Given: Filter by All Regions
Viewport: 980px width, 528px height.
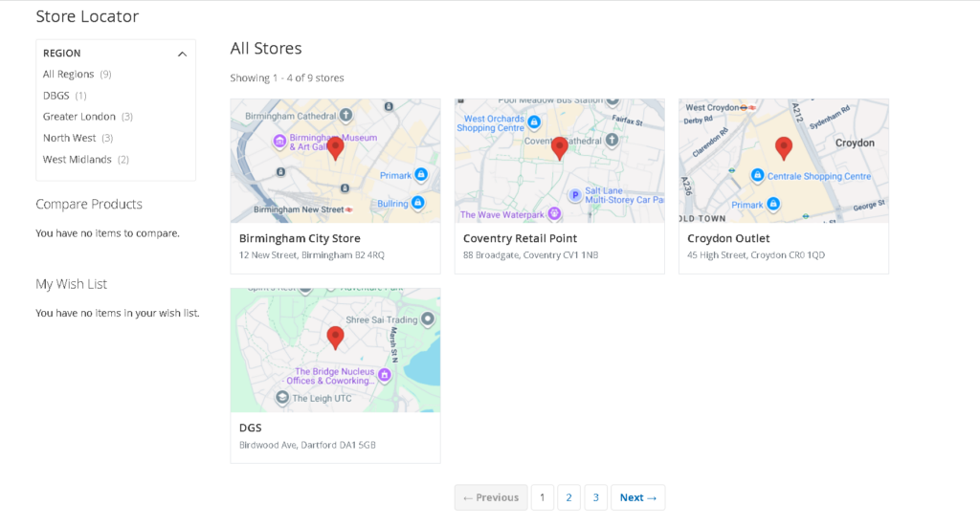Looking at the screenshot, I should (x=69, y=75).
